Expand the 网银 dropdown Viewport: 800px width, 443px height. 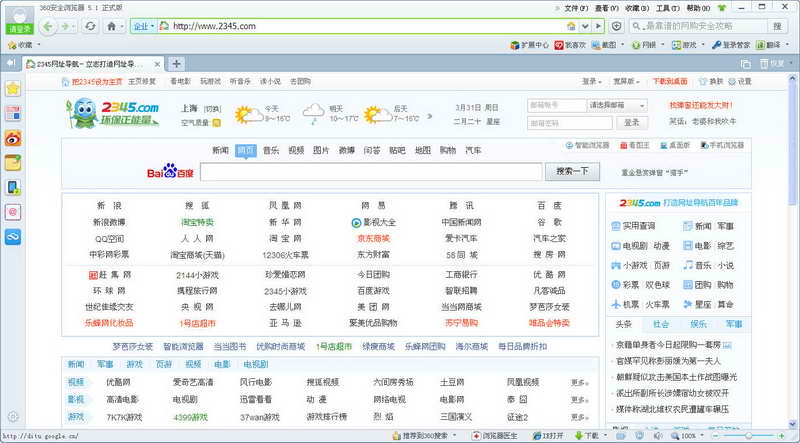(x=663, y=45)
